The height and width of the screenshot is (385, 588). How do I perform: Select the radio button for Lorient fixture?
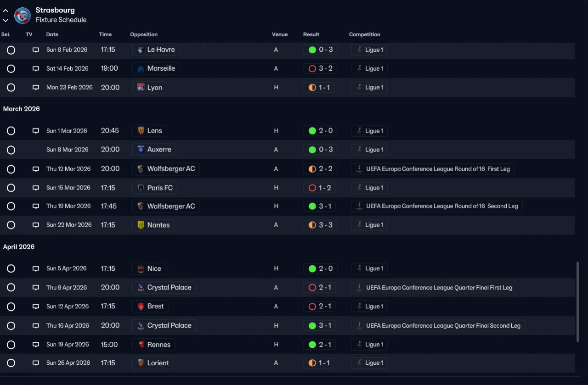11,363
